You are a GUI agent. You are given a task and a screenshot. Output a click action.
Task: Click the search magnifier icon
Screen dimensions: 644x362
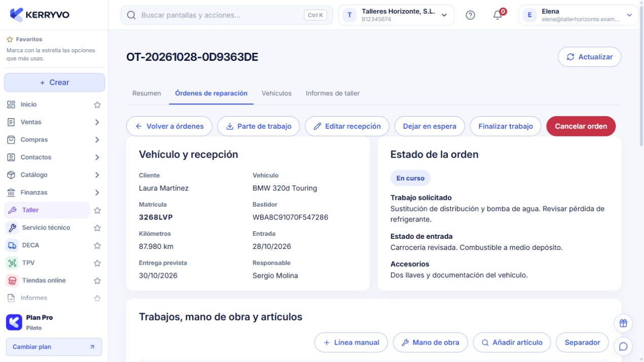pyautogui.click(x=131, y=15)
